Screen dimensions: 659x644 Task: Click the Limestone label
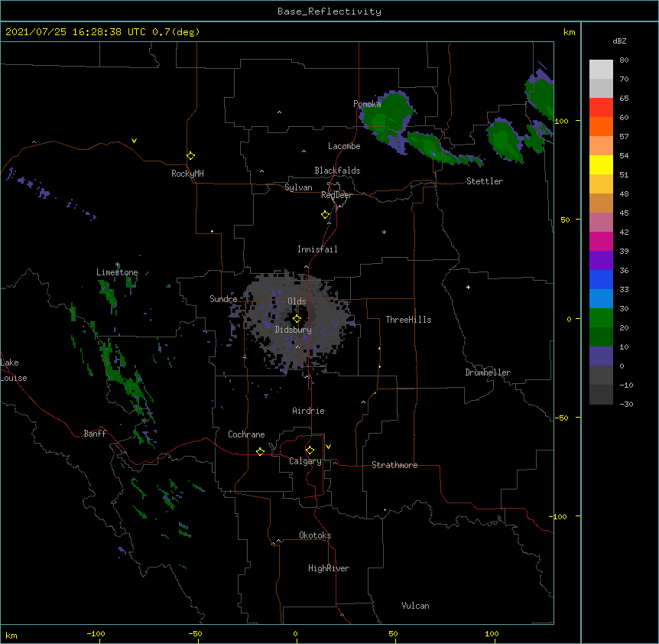tap(117, 272)
